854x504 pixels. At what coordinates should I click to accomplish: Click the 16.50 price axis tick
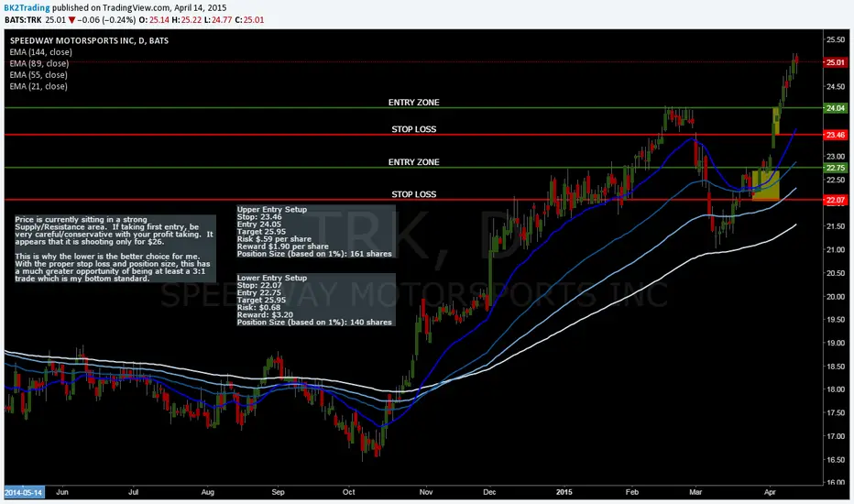click(836, 459)
